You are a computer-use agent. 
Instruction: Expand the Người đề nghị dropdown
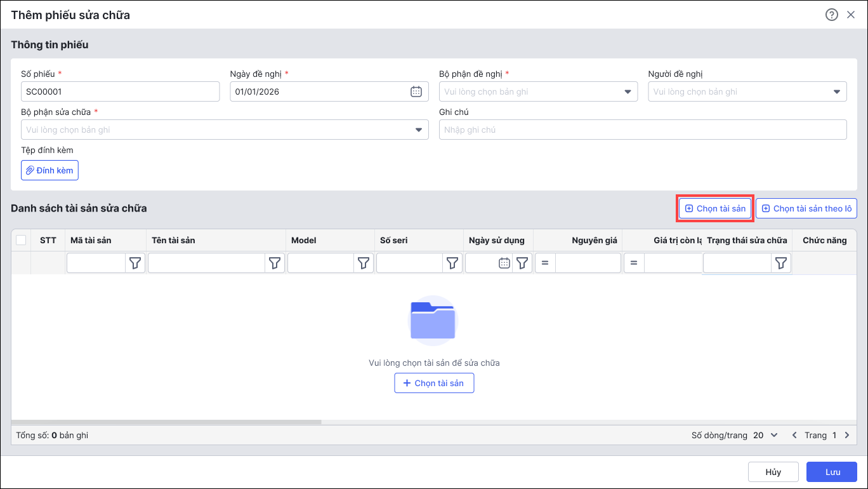pyautogui.click(x=836, y=91)
